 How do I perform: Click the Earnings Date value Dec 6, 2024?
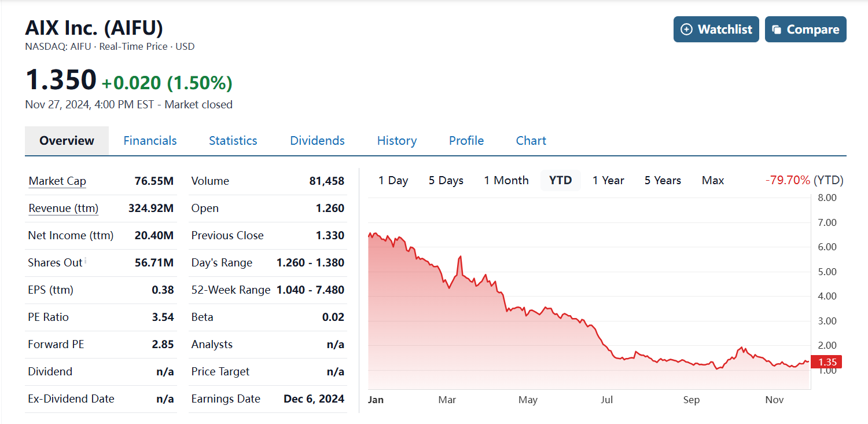point(314,399)
